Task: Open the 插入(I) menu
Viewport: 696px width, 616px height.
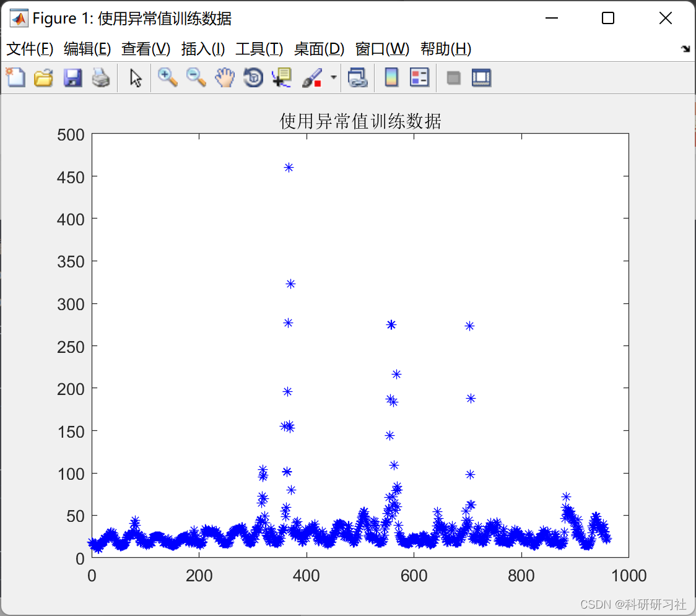Action: [203, 49]
